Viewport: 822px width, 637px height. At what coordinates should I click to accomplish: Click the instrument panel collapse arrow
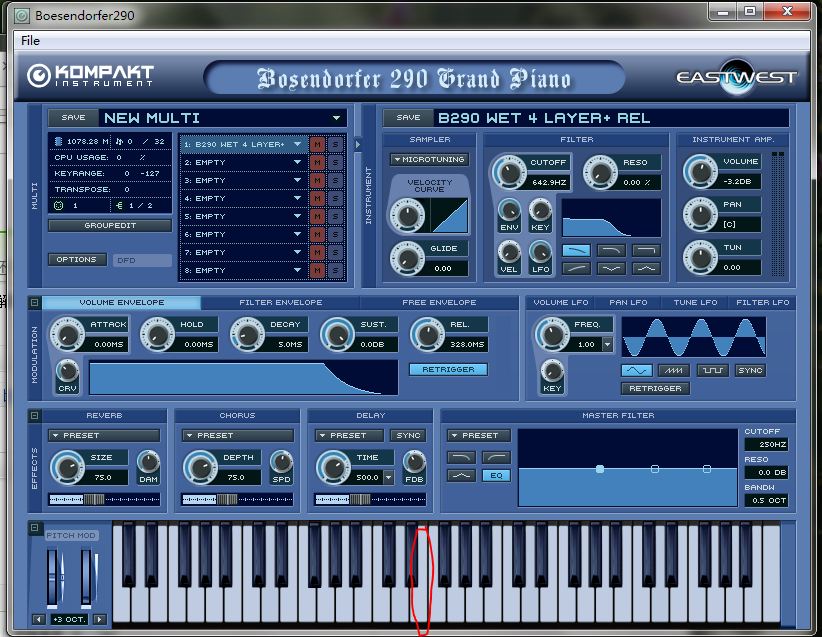[x=358, y=144]
